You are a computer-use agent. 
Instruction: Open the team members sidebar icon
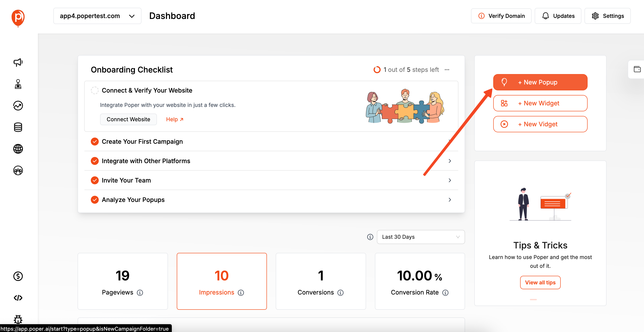pos(18,170)
